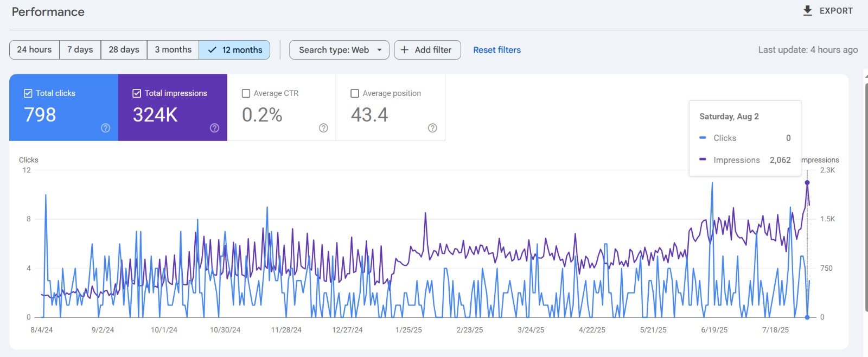Screen dimensions: 868x357
Task: Click the Search type dropdown arrow
Action: (x=379, y=50)
